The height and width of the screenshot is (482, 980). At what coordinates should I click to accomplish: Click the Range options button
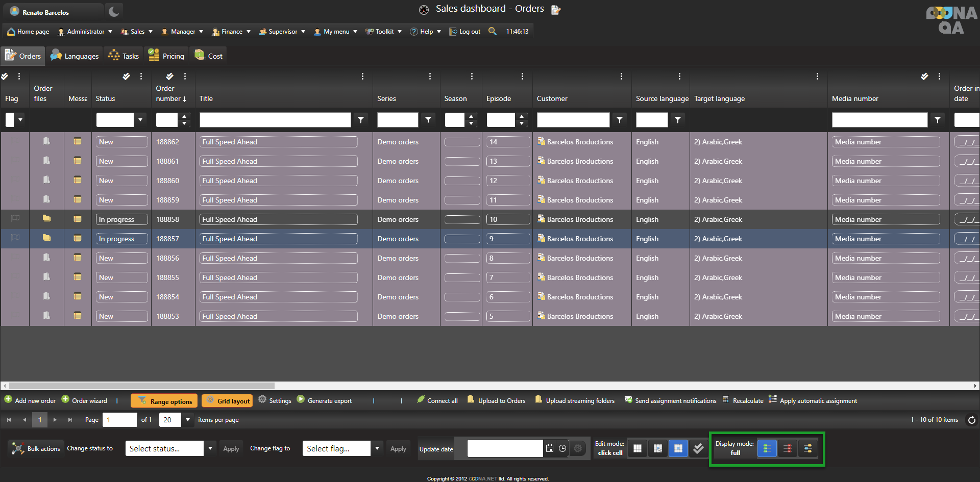click(164, 401)
